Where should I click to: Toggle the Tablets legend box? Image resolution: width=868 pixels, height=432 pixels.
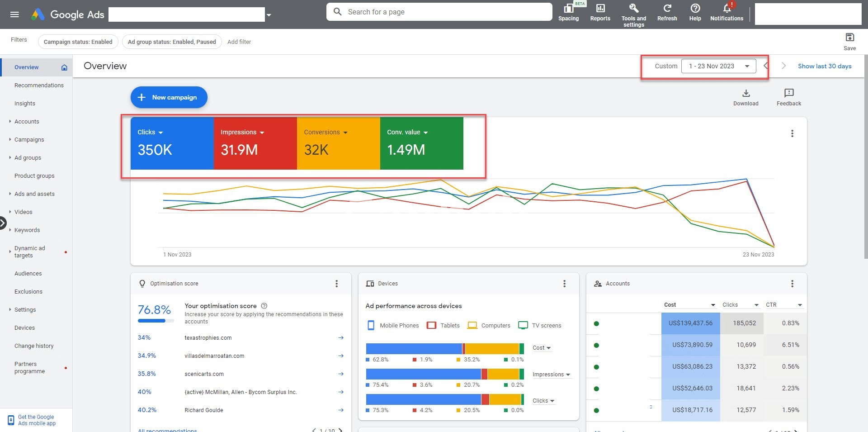pyautogui.click(x=431, y=325)
